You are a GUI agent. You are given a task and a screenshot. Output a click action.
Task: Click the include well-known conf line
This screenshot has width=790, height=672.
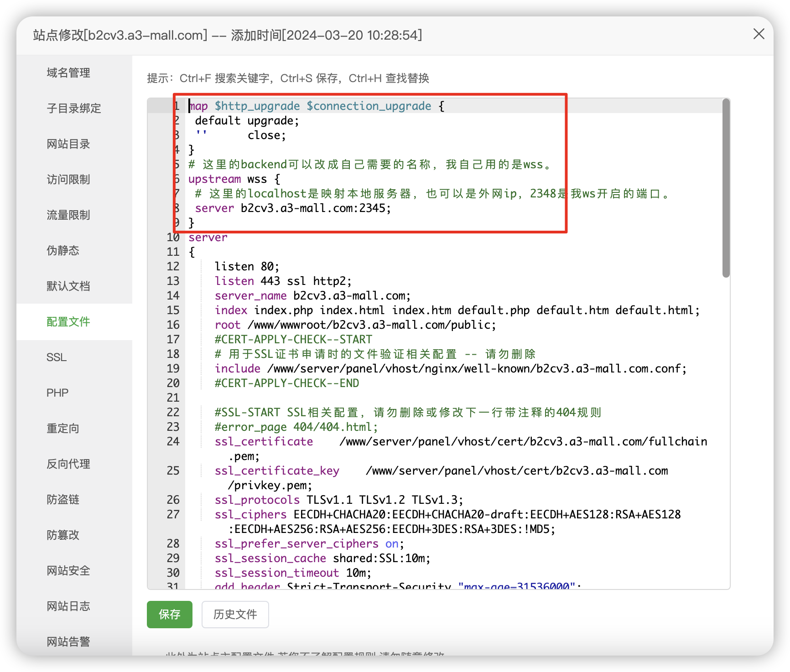[x=451, y=368]
